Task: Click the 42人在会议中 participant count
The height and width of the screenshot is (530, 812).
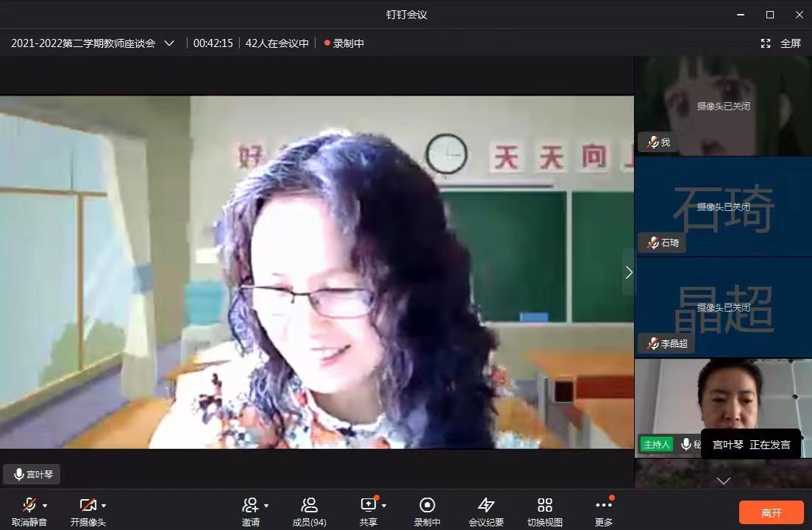Action: click(x=277, y=43)
